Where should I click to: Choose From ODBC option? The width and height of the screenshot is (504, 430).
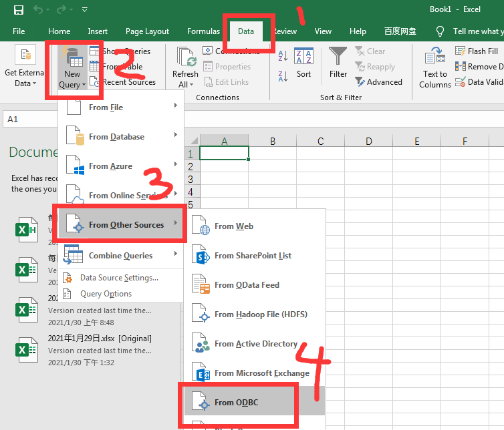(x=255, y=402)
